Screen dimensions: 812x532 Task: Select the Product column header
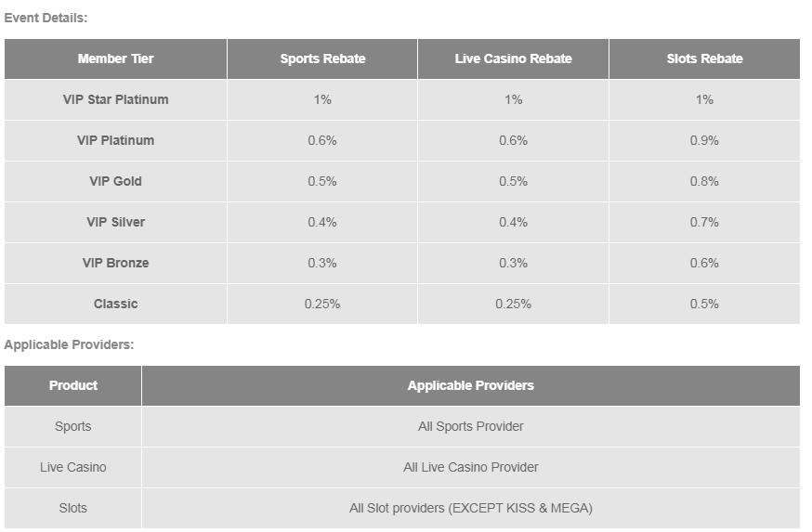click(73, 385)
